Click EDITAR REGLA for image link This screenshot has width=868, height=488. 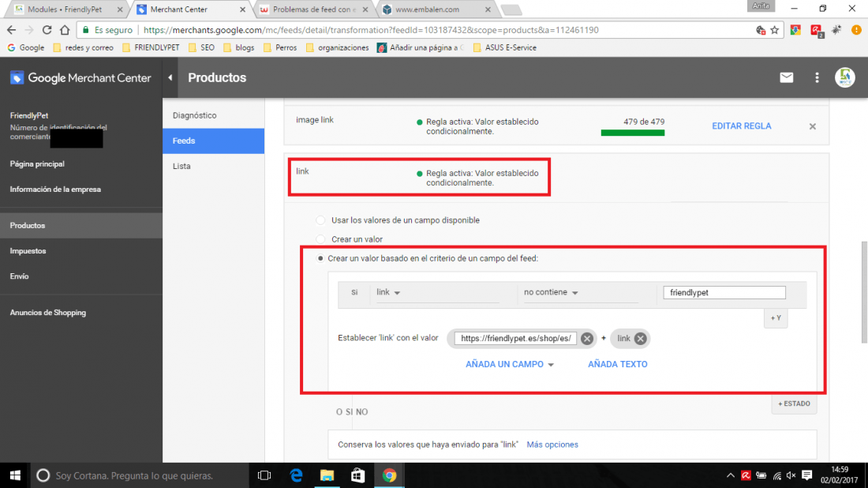[741, 126]
